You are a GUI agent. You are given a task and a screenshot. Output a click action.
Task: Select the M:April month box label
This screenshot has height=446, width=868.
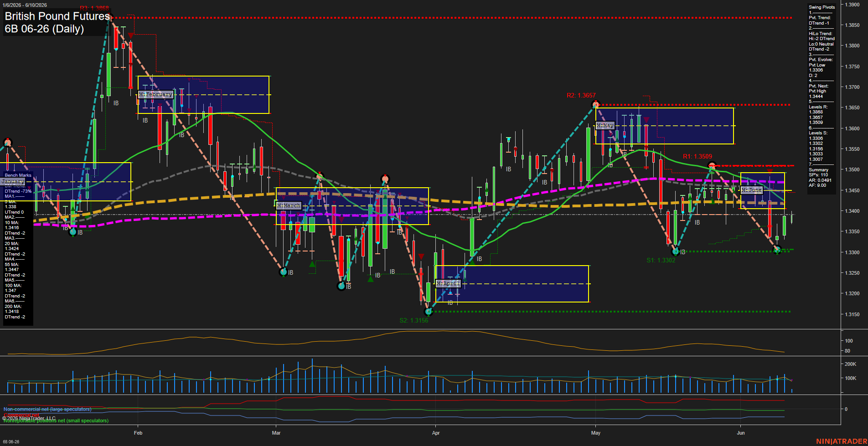pyautogui.click(x=449, y=283)
